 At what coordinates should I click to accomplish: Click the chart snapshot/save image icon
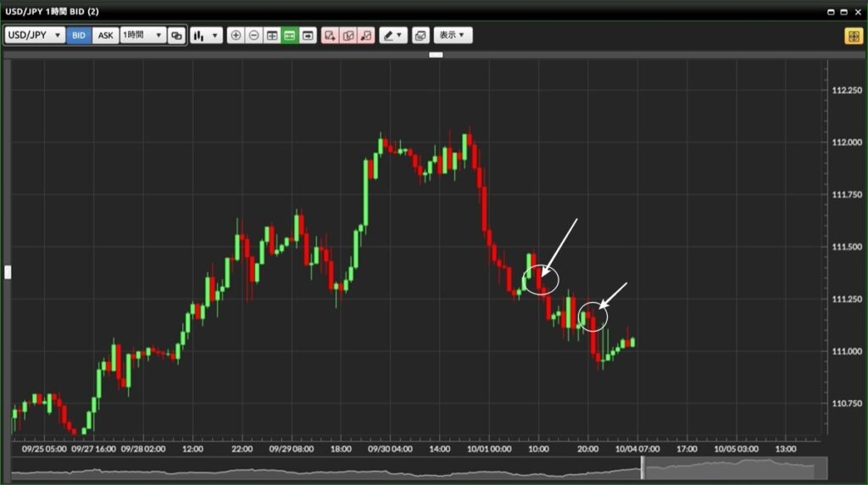pos(420,36)
